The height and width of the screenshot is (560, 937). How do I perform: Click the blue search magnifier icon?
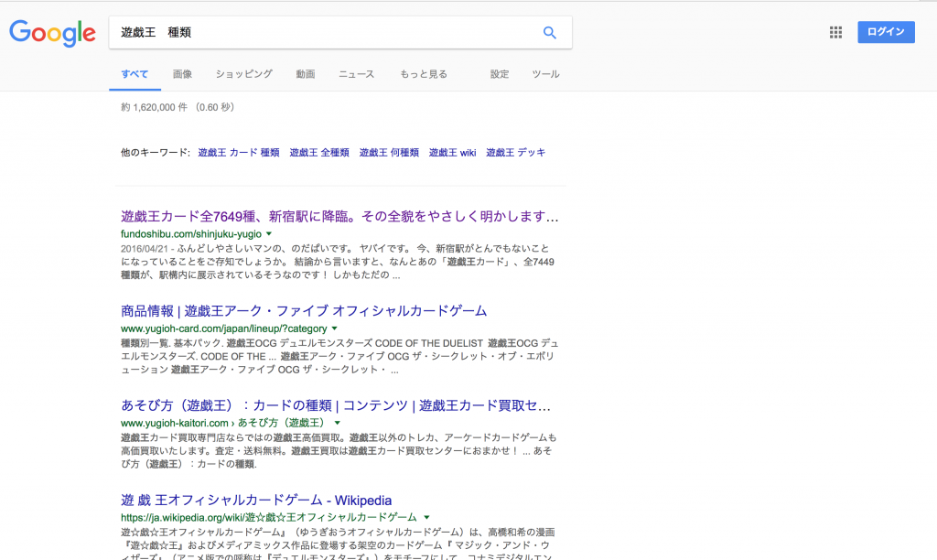(550, 32)
